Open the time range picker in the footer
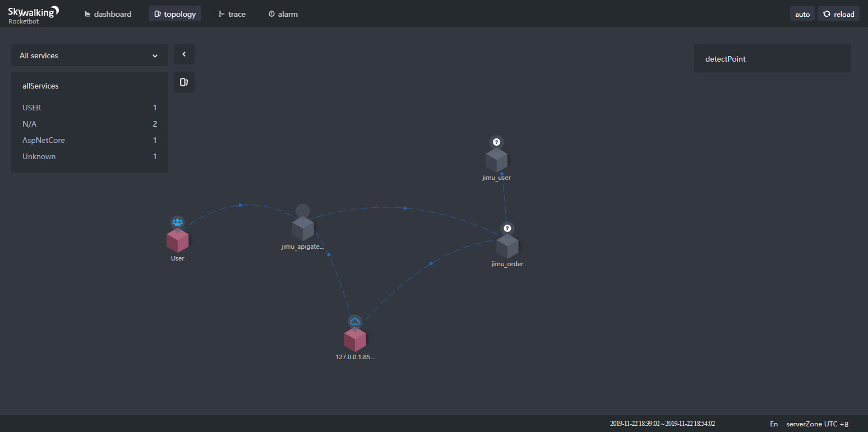Image resolution: width=868 pixels, height=432 pixels. click(x=662, y=424)
